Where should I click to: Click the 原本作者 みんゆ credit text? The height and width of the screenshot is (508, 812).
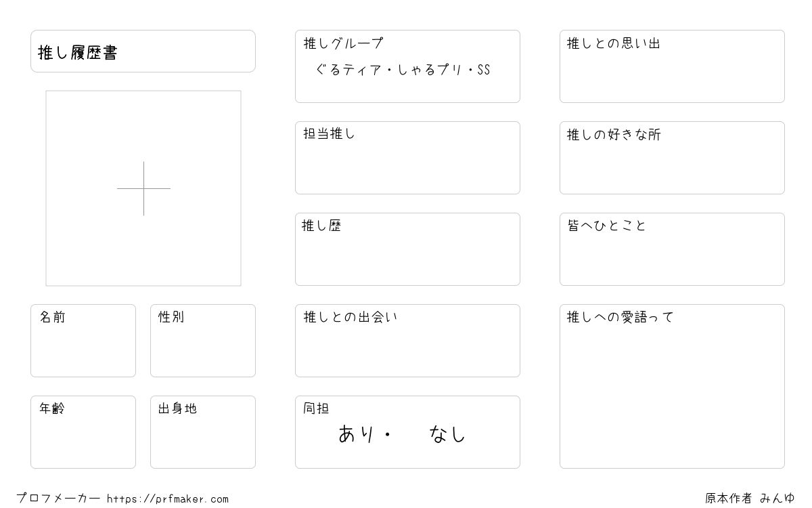750,499
